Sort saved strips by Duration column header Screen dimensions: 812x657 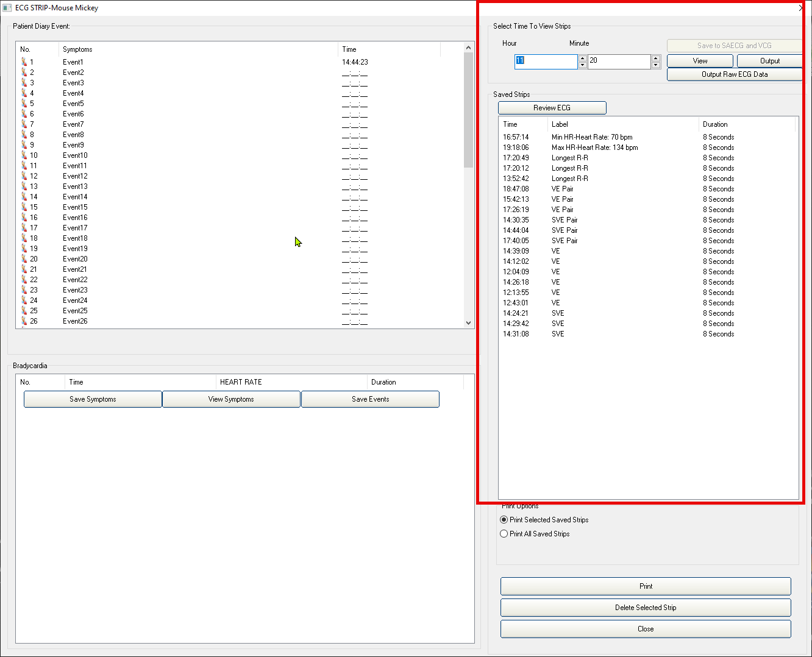[x=715, y=124]
